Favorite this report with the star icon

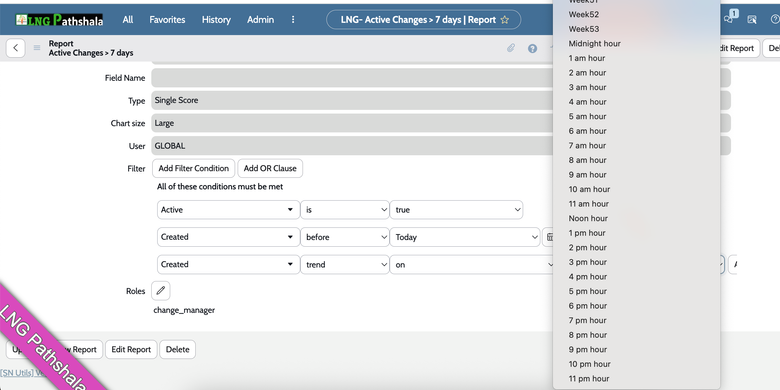(504, 20)
